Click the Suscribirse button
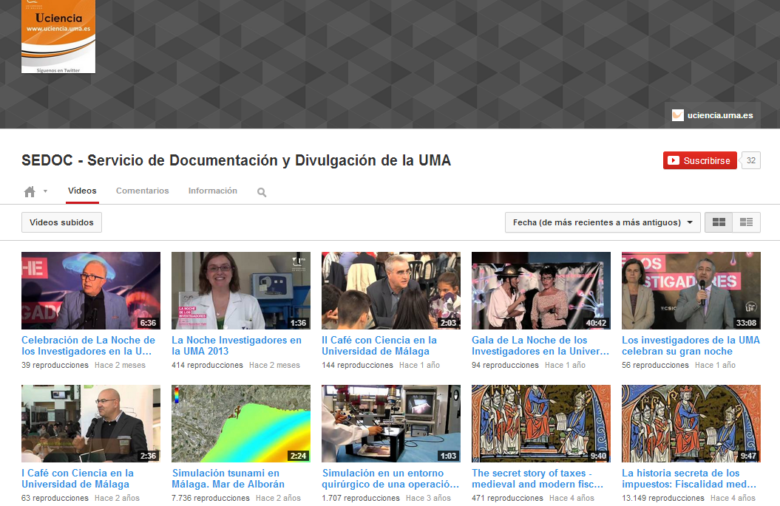The height and width of the screenshot is (506, 780). coord(700,160)
